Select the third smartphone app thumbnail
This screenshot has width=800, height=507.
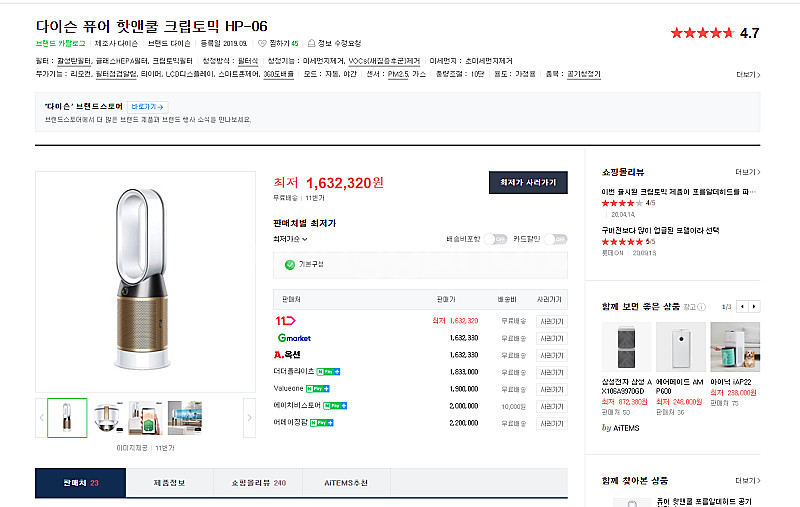(146, 418)
